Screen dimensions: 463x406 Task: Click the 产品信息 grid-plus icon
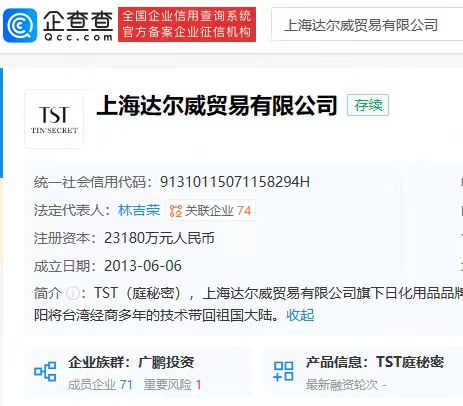coord(283,371)
